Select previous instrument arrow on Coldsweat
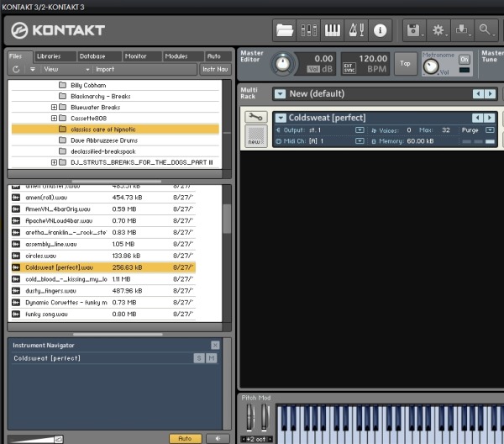 [477, 118]
